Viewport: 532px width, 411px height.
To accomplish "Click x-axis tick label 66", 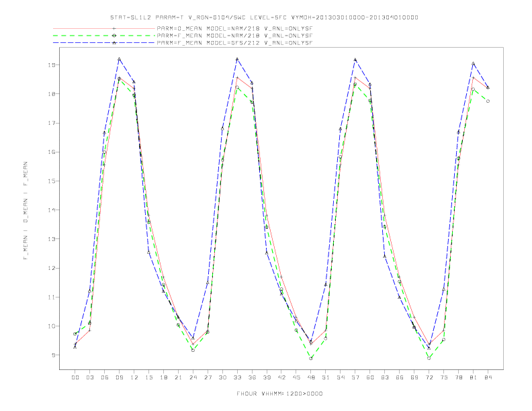I will coord(400,377).
